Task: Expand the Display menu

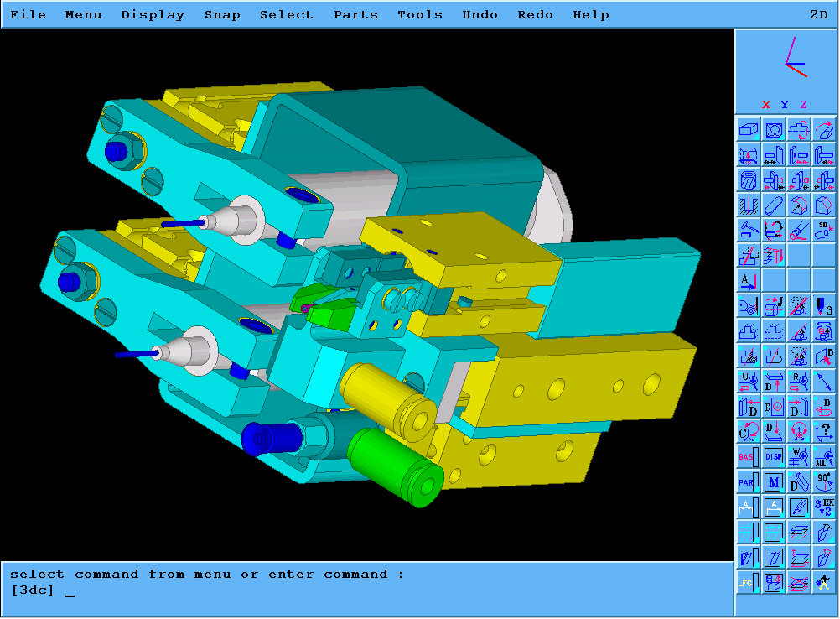Action: [x=153, y=14]
